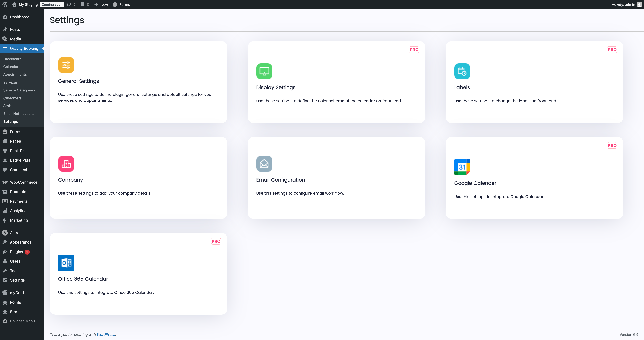The height and width of the screenshot is (340, 644).
Task: Click the orange General Settings sliders icon
Action: tap(66, 65)
